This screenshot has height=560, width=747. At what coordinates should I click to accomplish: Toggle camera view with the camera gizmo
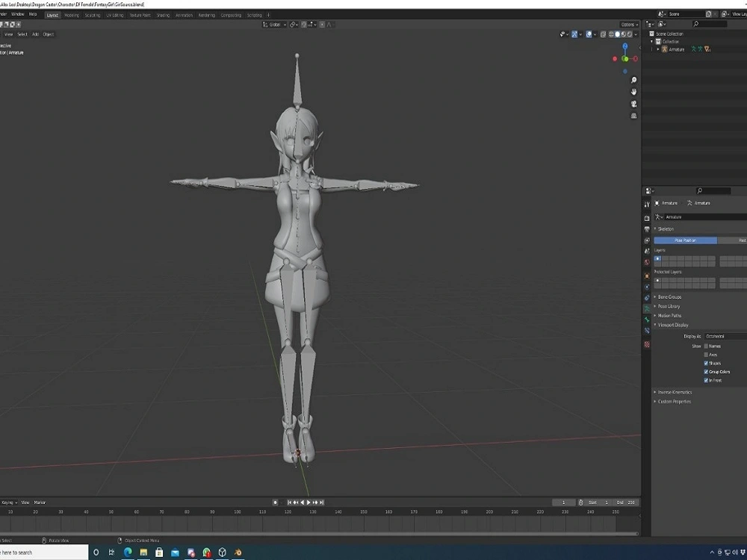tap(633, 104)
